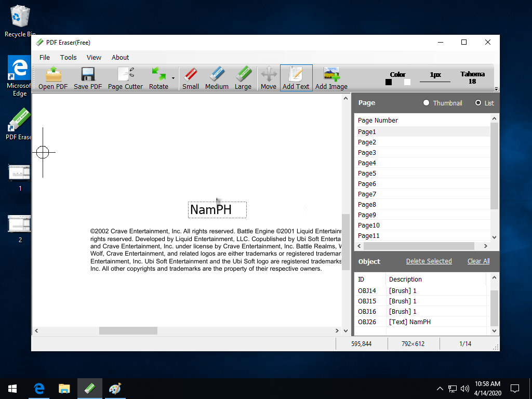532x399 pixels.
Task: Open the Tahoma 18 font selector
Action: [x=472, y=78]
